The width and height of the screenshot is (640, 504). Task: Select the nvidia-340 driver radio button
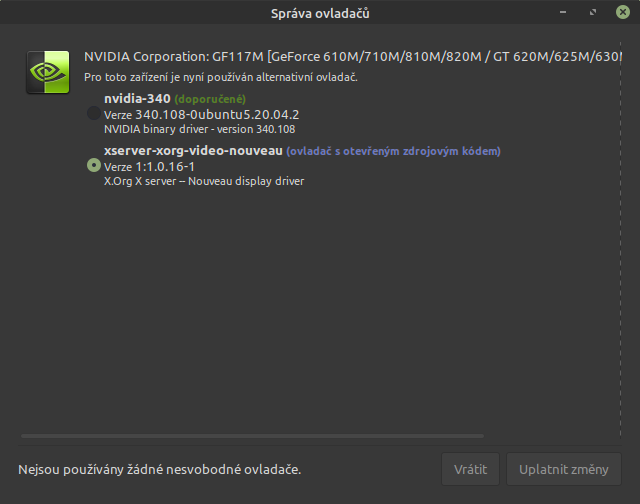pyautogui.click(x=94, y=114)
